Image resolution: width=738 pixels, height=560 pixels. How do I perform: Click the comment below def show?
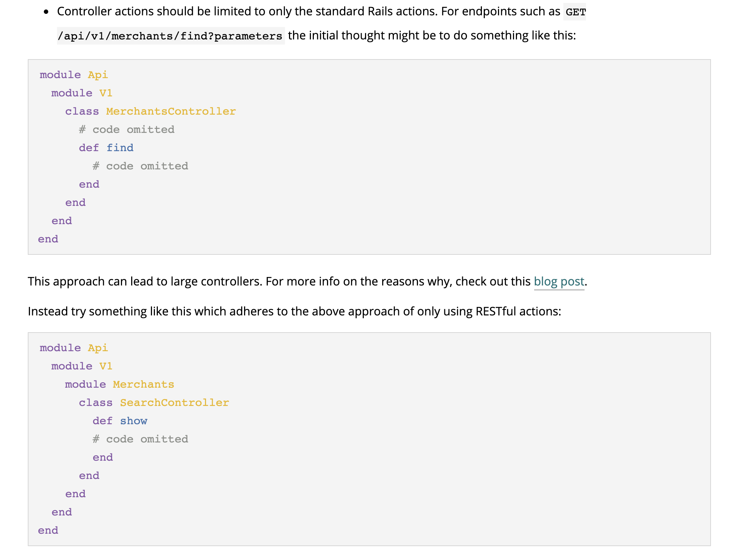[140, 439]
